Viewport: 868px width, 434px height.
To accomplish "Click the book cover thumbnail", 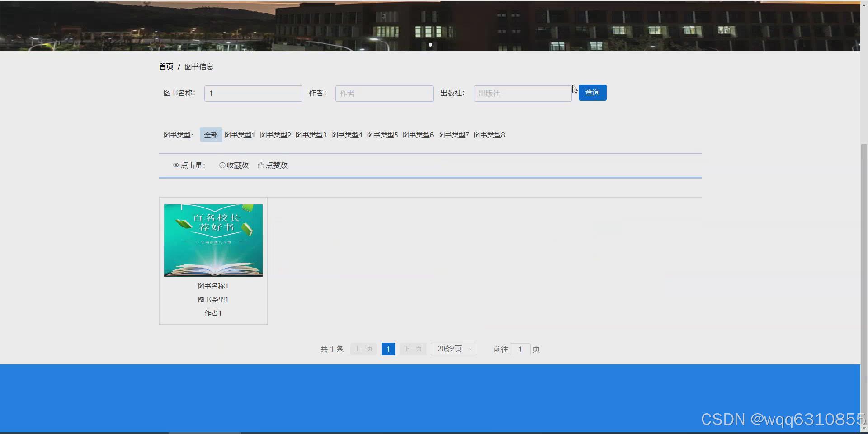I will (x=213, y=240).
